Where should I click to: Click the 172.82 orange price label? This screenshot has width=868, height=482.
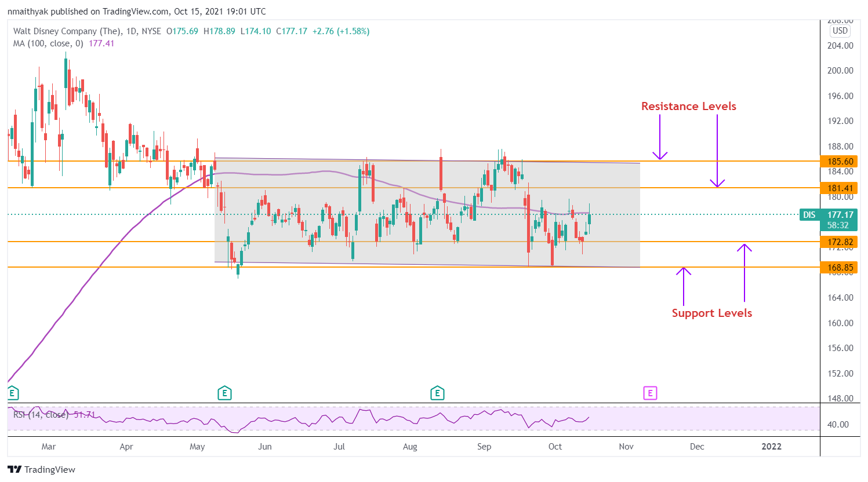(838, 242)
